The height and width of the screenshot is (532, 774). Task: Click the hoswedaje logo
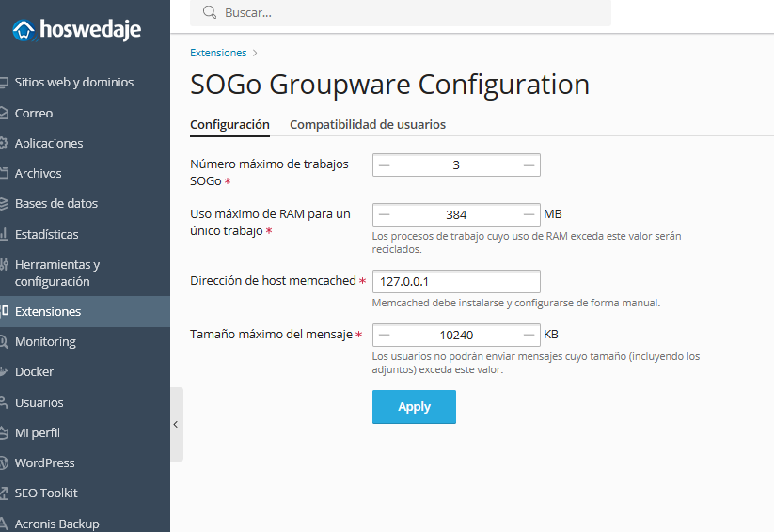(x=76, y=30)
